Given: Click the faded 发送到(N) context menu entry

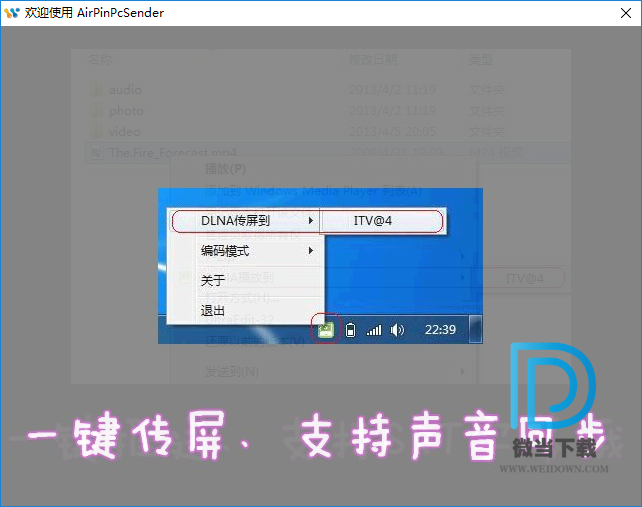Looking at the screenshot, I should [232, 372].
